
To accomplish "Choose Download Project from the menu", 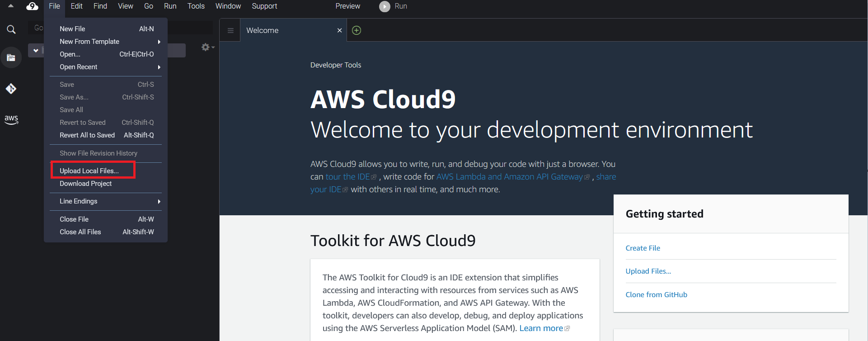I will point(106,183).
